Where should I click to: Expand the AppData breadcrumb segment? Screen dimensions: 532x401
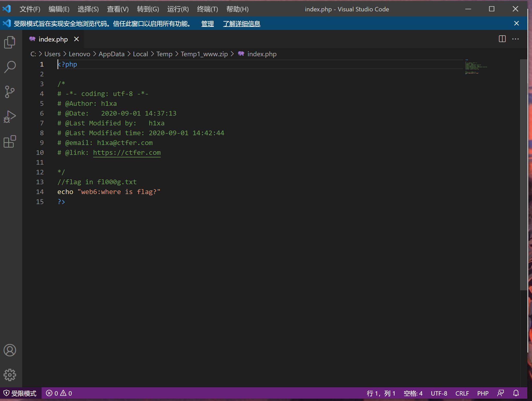pos(112,54)
